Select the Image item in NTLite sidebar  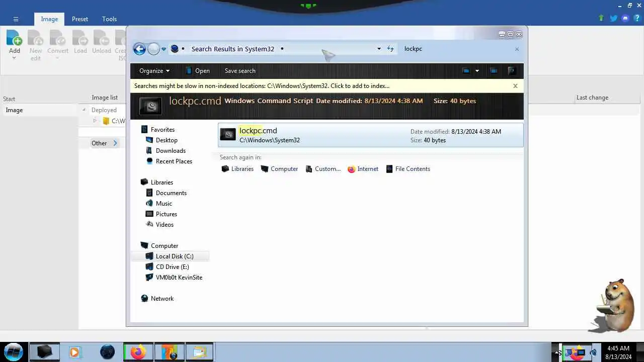click(x=40, y=110)
